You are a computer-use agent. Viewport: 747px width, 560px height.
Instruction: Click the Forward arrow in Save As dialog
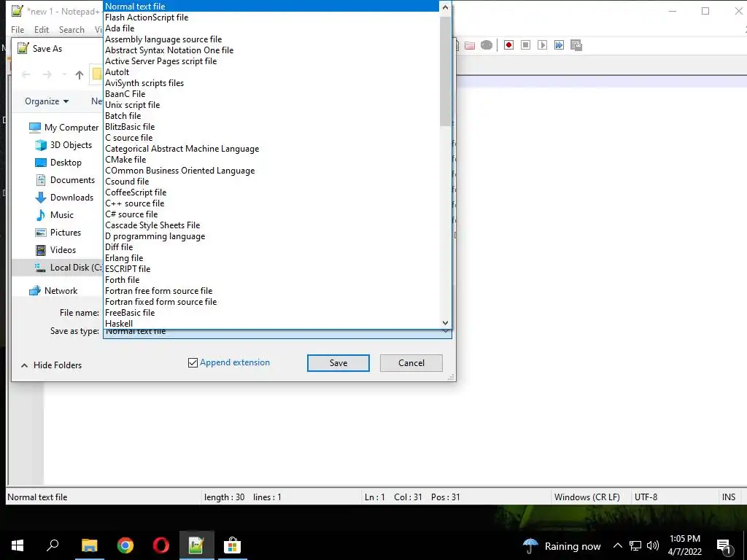pyautogui.click(x=47, y=74)
